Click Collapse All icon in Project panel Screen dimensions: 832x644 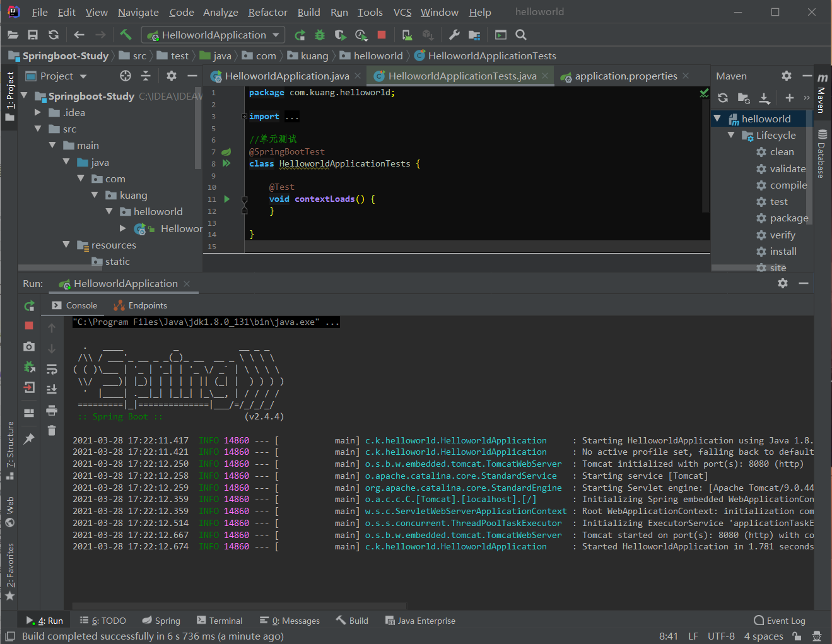tap(146, 76)
